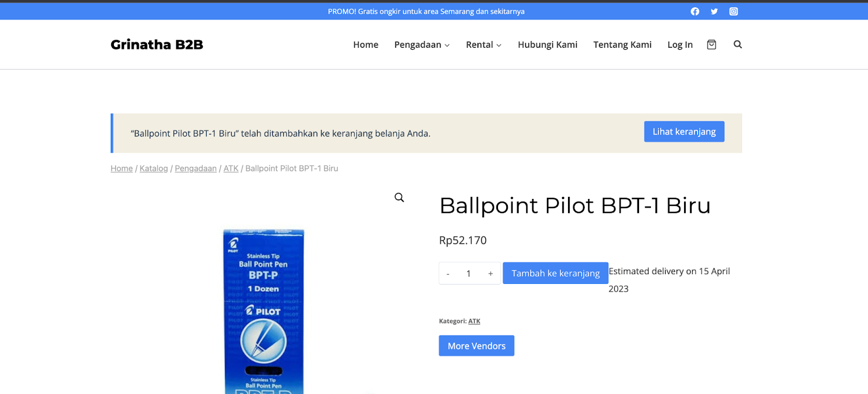The image size is (868, 394).
Task: Expand the Pengadaan dropdown menu
Action: 422,44
